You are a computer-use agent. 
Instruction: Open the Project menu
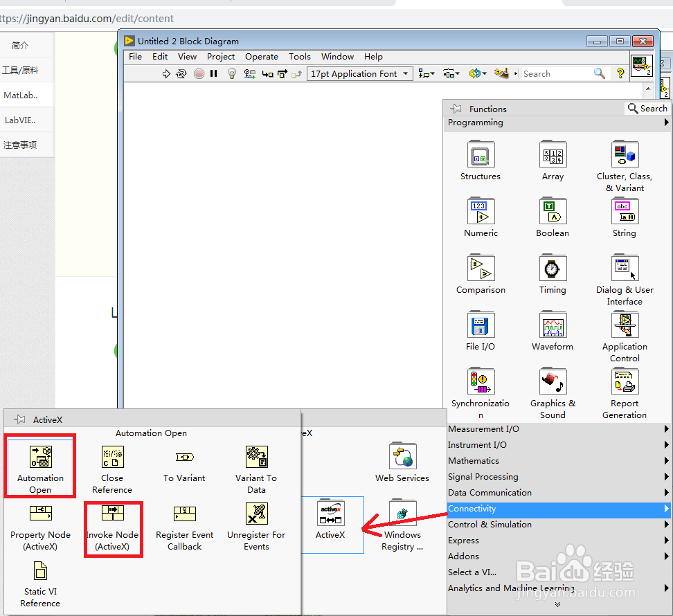click(221, 57)
